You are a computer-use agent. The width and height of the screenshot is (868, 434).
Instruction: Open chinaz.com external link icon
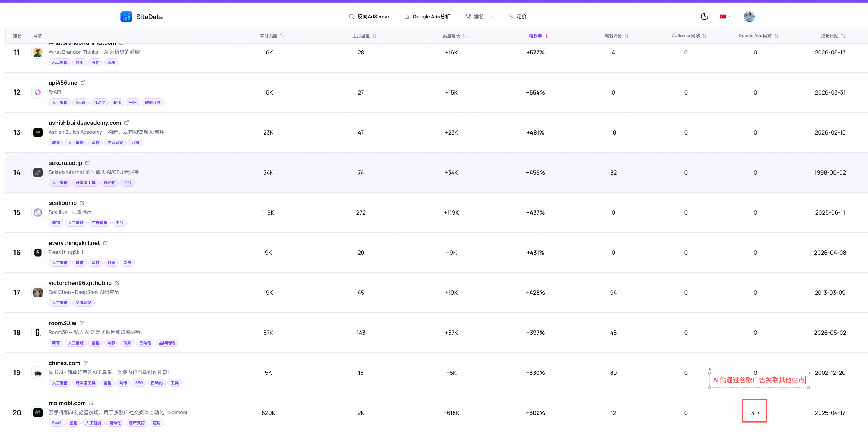[x=86, y=363]
